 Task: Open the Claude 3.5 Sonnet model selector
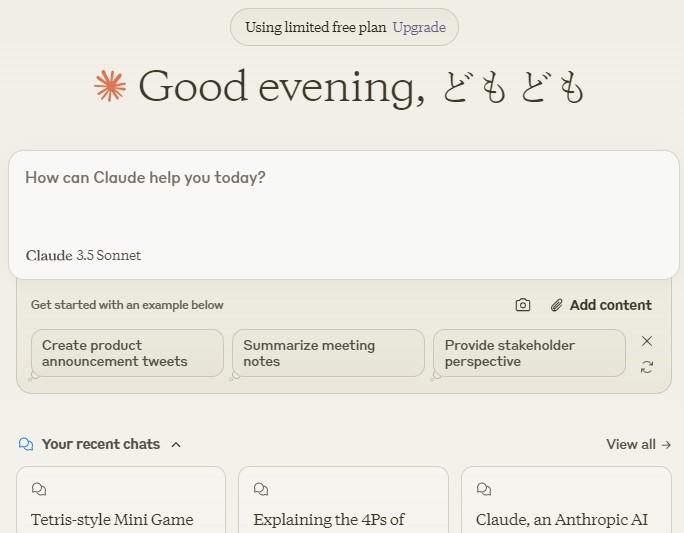click(83, 255)
